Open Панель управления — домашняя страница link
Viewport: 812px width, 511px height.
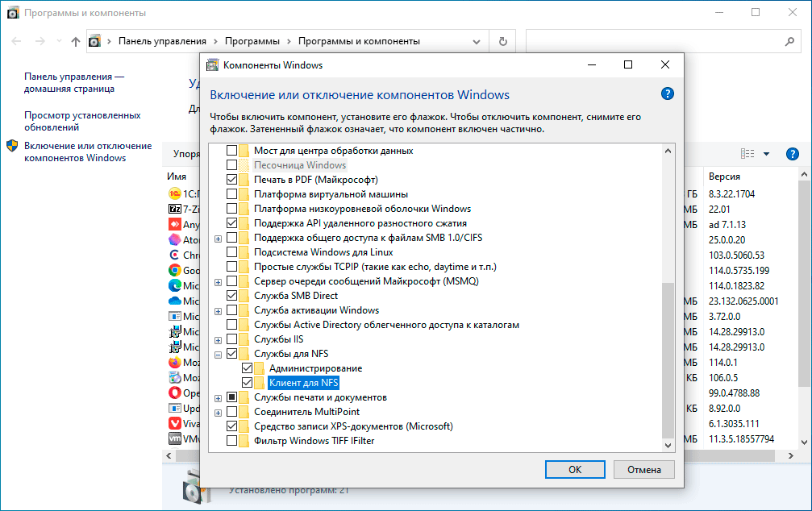click(x=74, y=82)
